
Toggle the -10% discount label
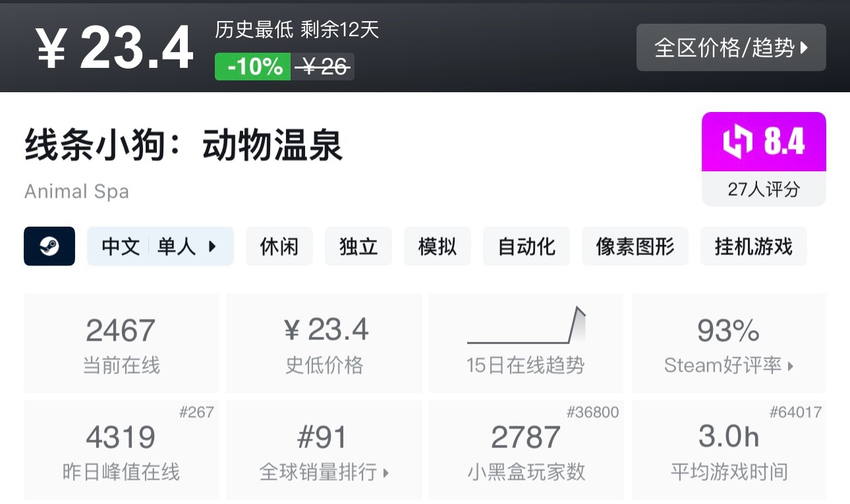(x=252, y=66)
